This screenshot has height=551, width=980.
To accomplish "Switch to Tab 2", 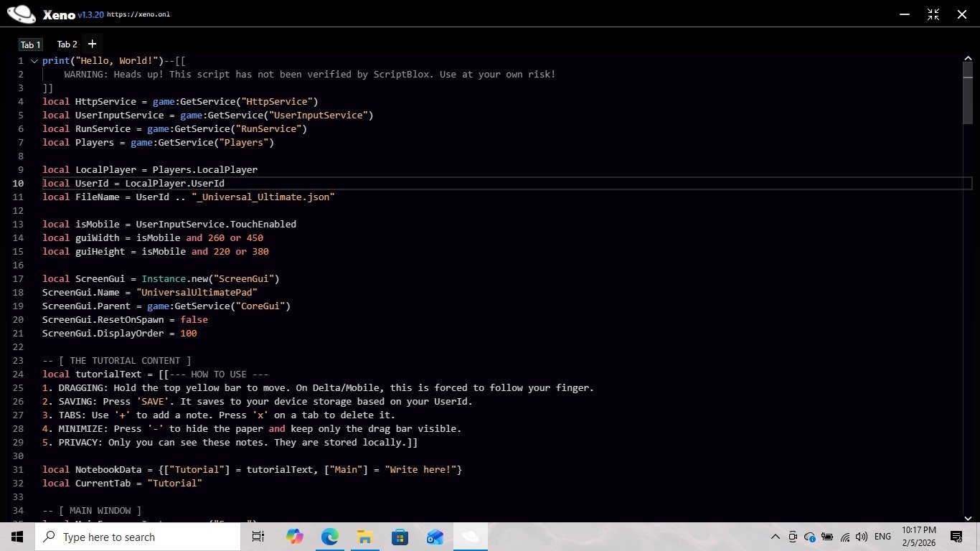I will point(67,44).
